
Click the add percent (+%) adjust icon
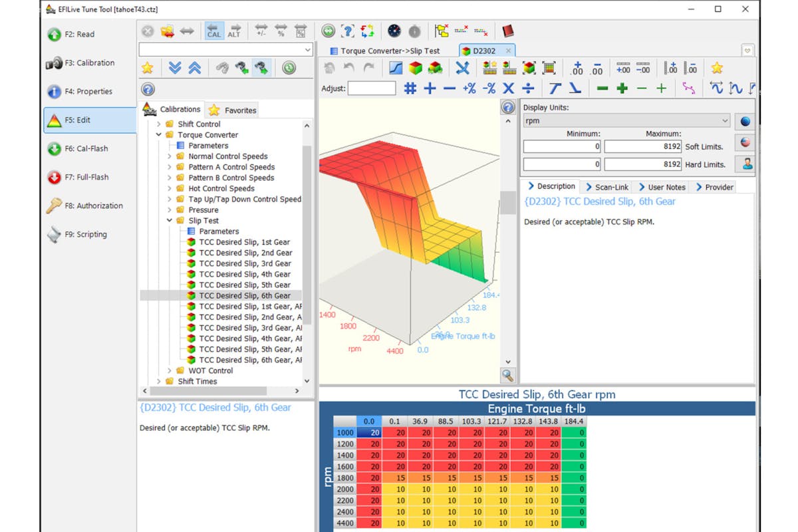point(469,88)
